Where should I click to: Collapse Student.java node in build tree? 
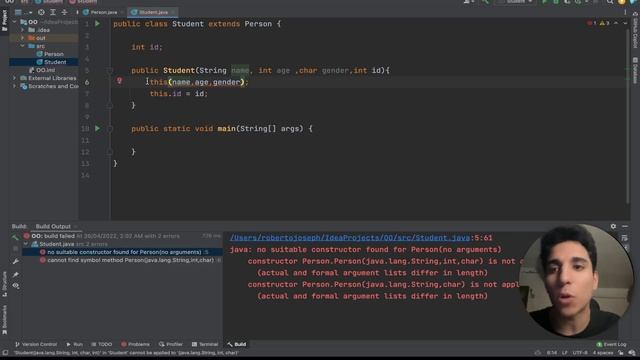point(27,244)
